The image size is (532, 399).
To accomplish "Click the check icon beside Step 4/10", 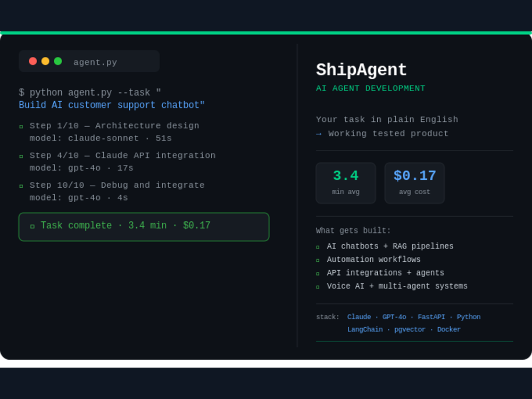I will [21, 156].
